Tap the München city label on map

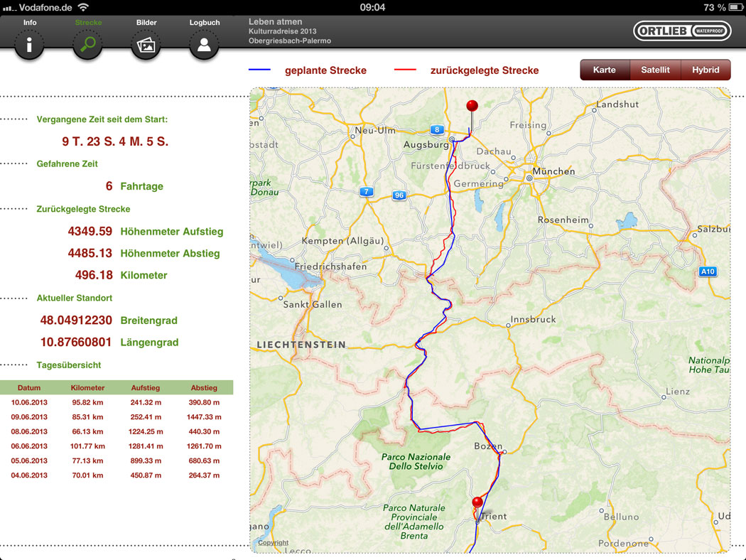553,171
